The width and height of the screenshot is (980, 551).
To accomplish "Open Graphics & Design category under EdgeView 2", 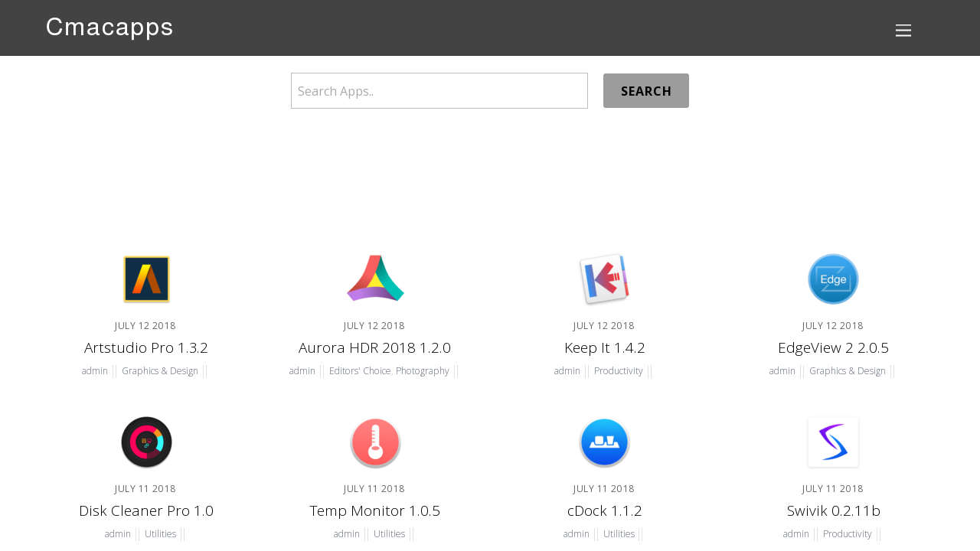I will pos(848,371).
